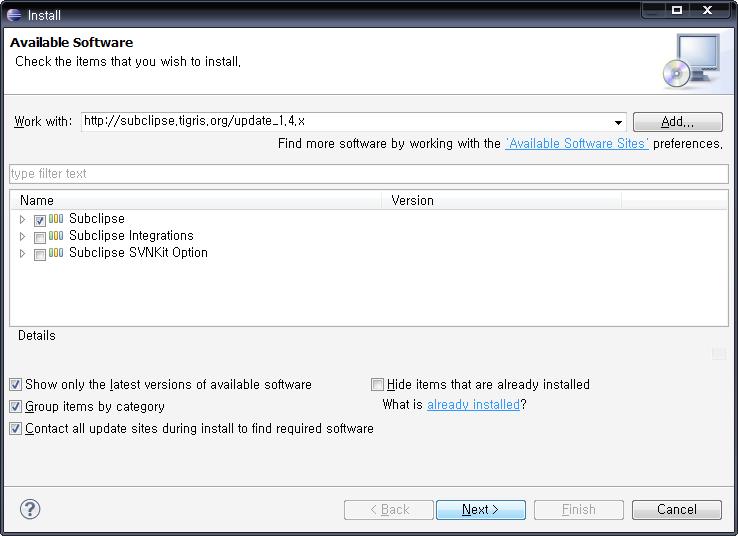The height and width of the screenshot is (536, 738).
Task: Focus the type filter text field
Action: 369,174
